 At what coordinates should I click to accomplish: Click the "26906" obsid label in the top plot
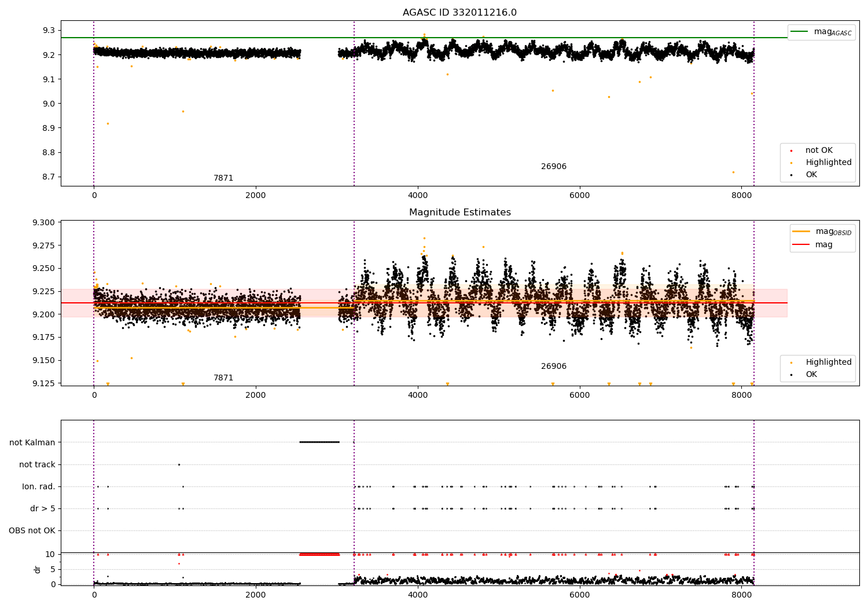pyautogui.click(x=554, y=167)
